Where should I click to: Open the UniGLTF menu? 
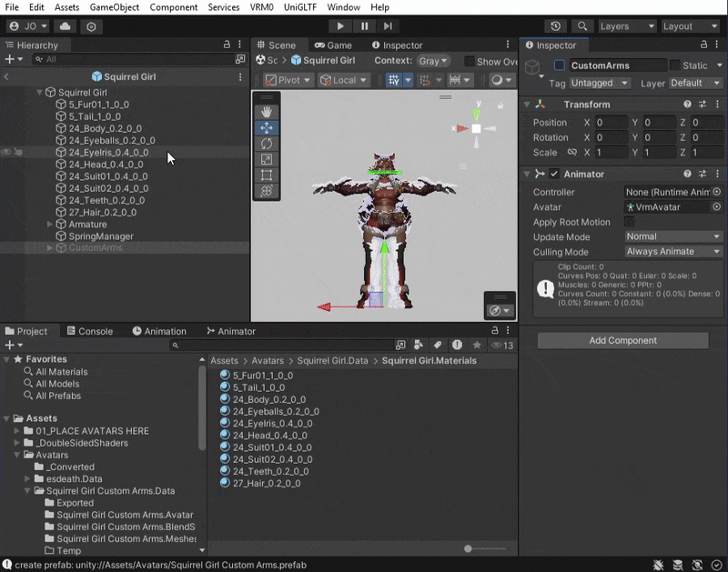click(300, 7)
